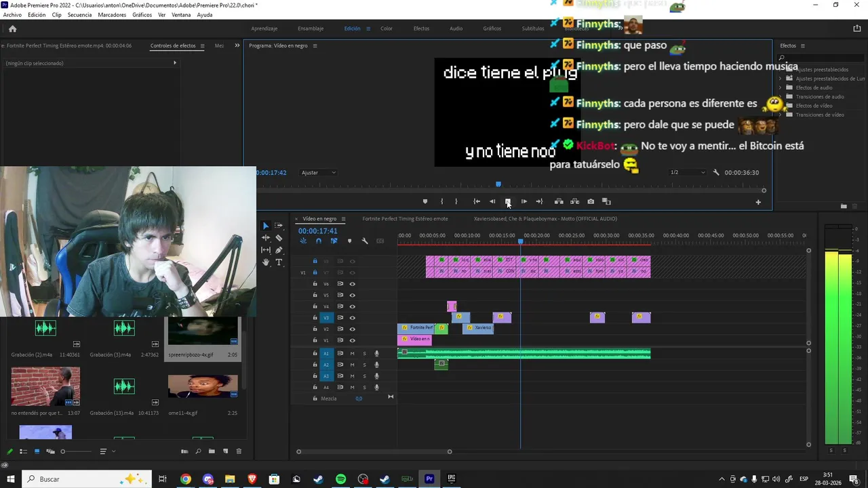The width and height of the screenshot is (868, 488).
Task: Open source panel overflow chevron
Action: 237,45
